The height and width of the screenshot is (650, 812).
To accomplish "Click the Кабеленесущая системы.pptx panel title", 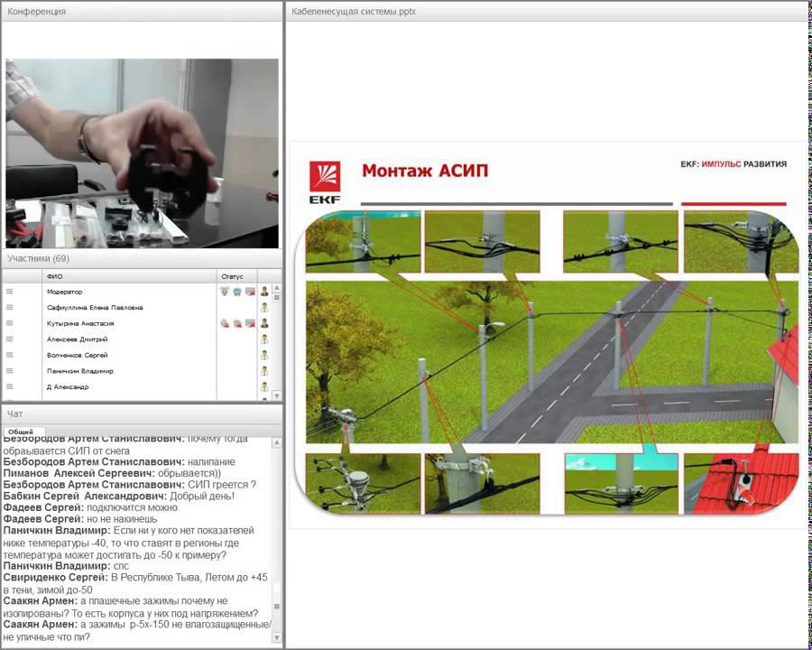I will click(354, 12).
